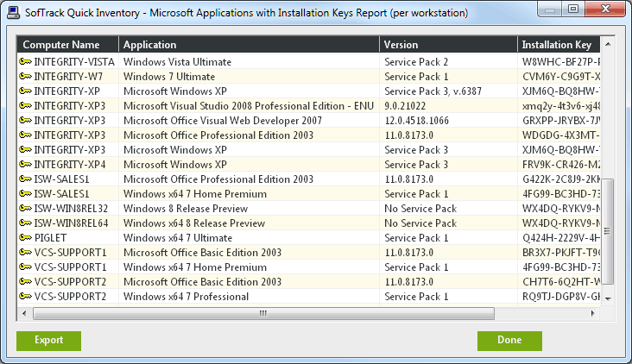This screenshot has width=632, height=364.
Task: Click the SofTrack app icon in title bar
Action: pos(14,14)
